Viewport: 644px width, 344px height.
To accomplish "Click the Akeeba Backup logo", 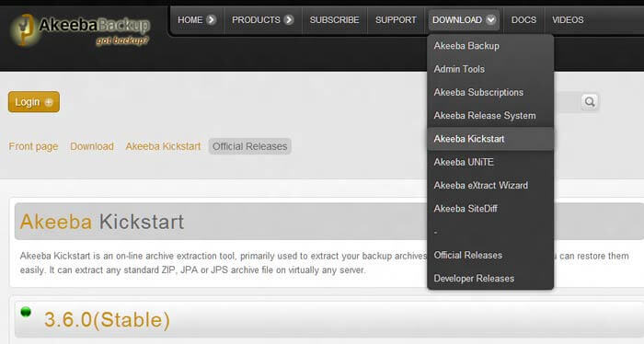I will pyautogui.click(x=80, y=29).
